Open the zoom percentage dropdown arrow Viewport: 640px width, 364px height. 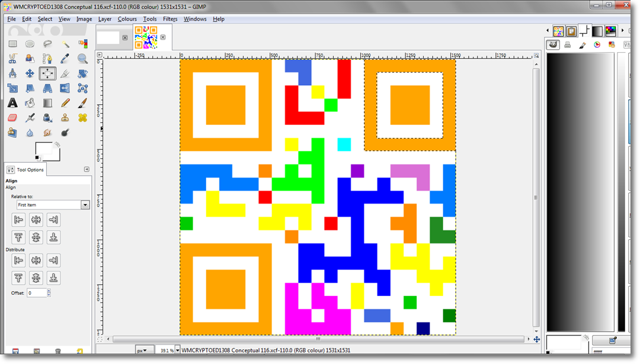178,350
